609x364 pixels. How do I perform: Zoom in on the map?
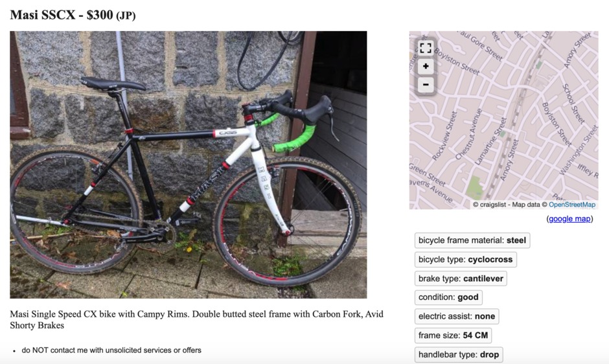(x=426, y=66)
